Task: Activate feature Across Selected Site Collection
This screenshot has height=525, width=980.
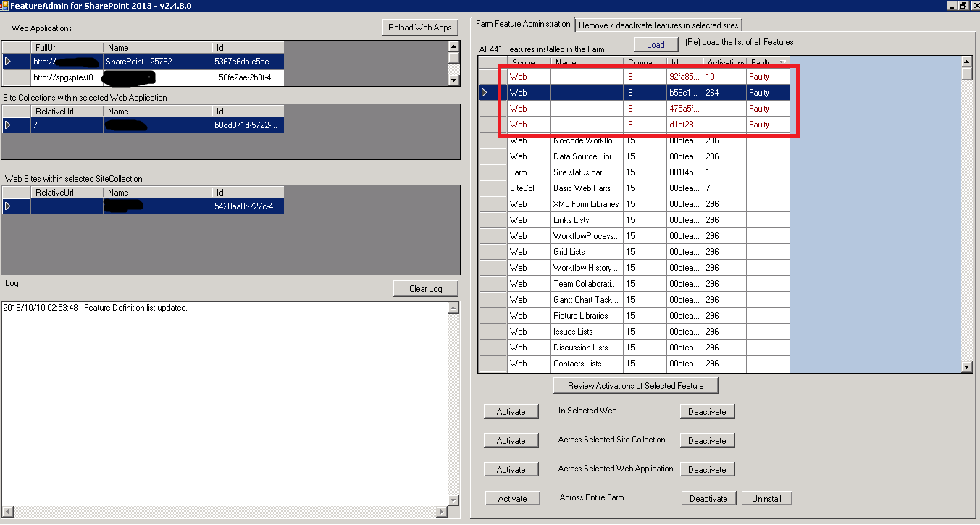Action: (511, 440)
